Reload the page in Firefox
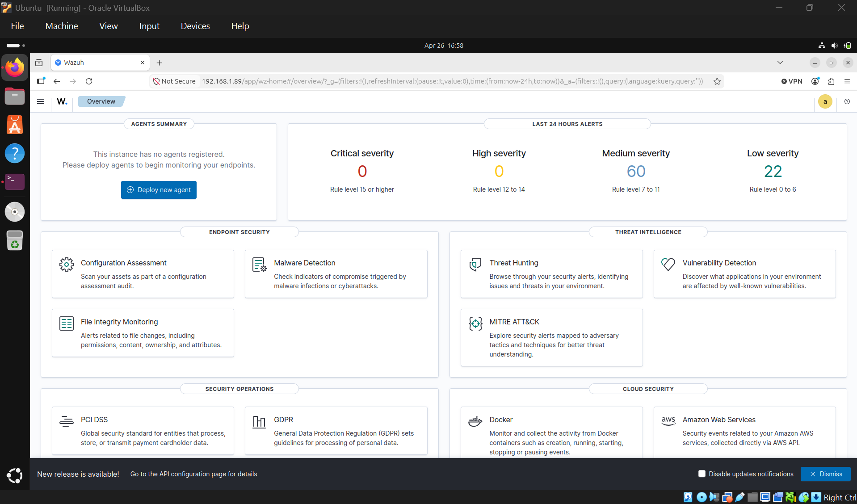This screenshot has height=504, width=857. click(89, 81)
